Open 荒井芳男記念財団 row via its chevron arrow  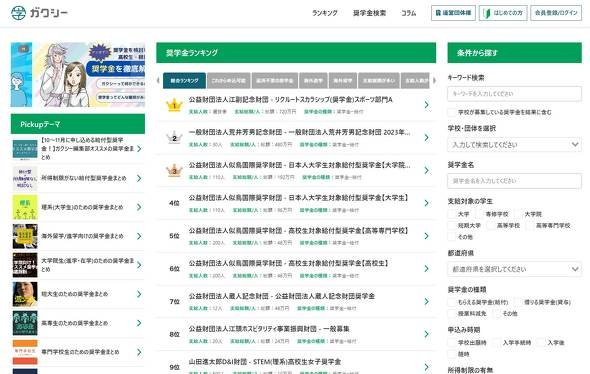tap(426, 138)
